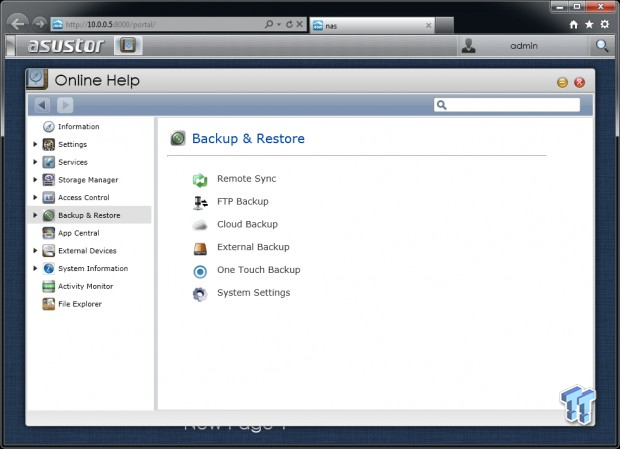The width and height of the screenshot is (620, 449).
Task: Click the System Information icon in the sidebar
Action: [49, 268]
